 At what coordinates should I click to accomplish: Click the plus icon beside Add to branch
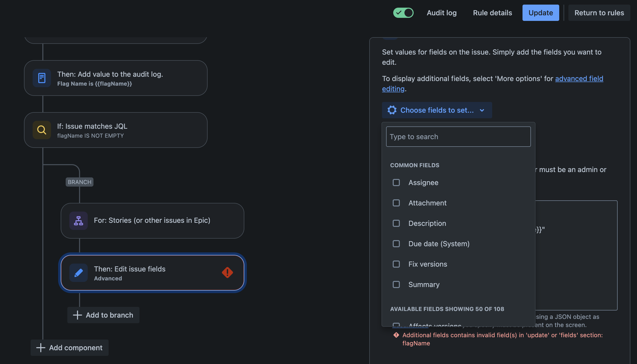pyautogui.click(x=78, y=315)
